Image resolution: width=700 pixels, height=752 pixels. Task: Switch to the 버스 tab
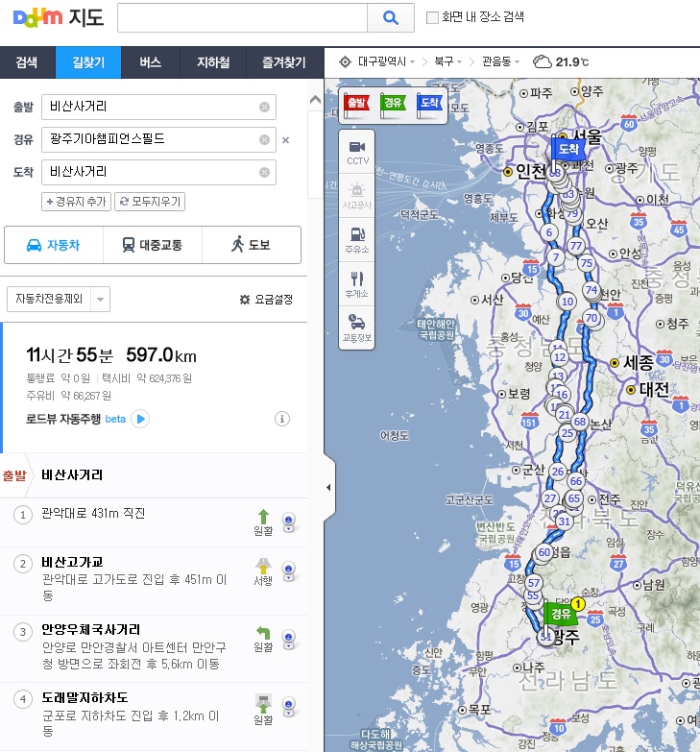(150, 62)
